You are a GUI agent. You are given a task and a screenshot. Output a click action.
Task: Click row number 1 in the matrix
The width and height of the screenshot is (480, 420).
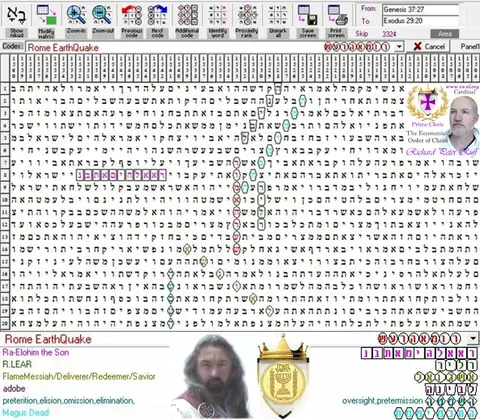(x=5, y=89)
